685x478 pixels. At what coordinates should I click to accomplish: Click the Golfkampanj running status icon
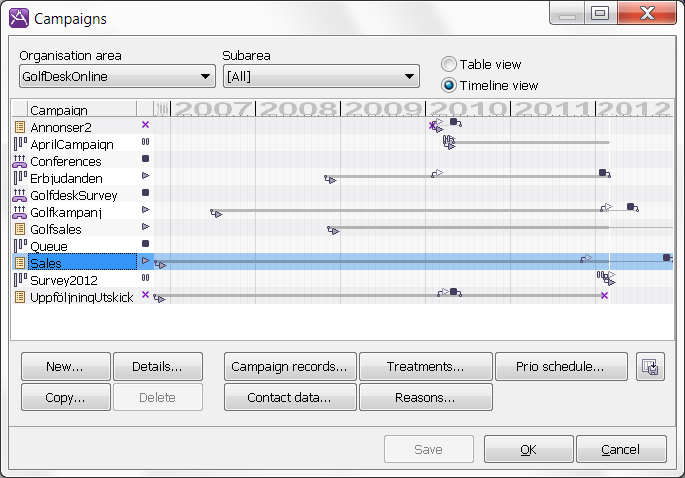(145, 210)
